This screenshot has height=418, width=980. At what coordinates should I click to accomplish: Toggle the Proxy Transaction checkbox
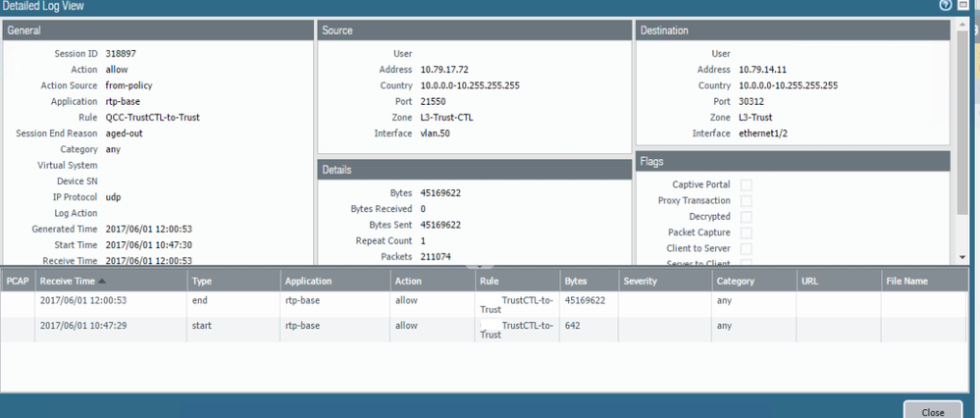point(747,200)
